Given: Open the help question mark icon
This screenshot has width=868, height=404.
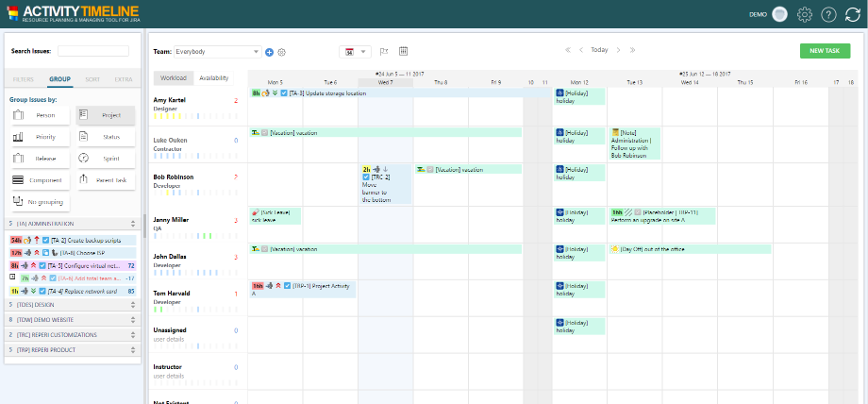Looking at the screenshot, I should point(829,14).
